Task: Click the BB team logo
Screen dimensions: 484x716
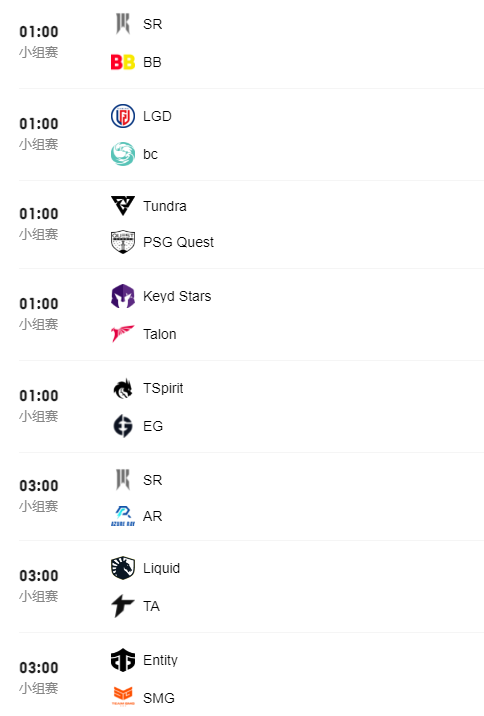Action: 123,62
